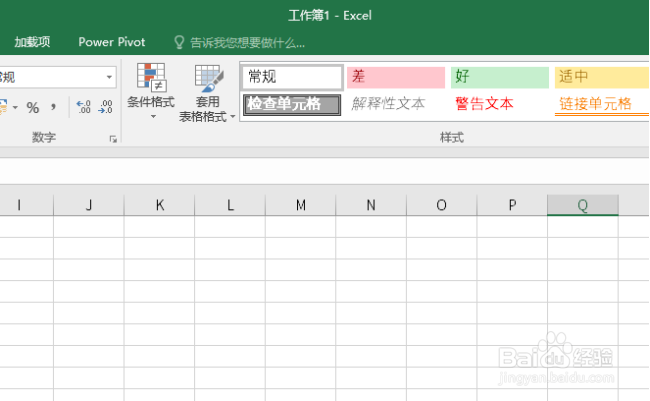Click the 告诉我您想要做什么 search box
This screenshot has width=650, height=401.
247,42
